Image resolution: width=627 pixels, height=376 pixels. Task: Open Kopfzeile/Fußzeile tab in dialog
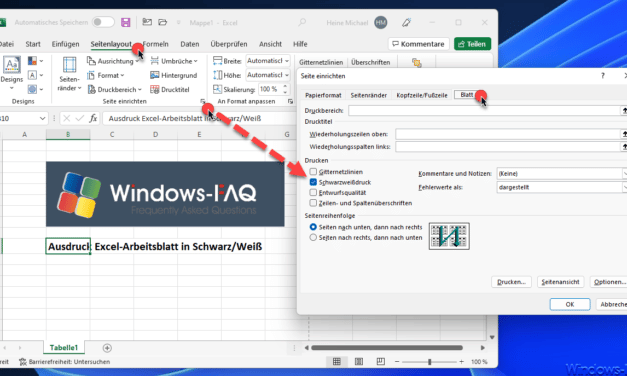click(422, 95)
